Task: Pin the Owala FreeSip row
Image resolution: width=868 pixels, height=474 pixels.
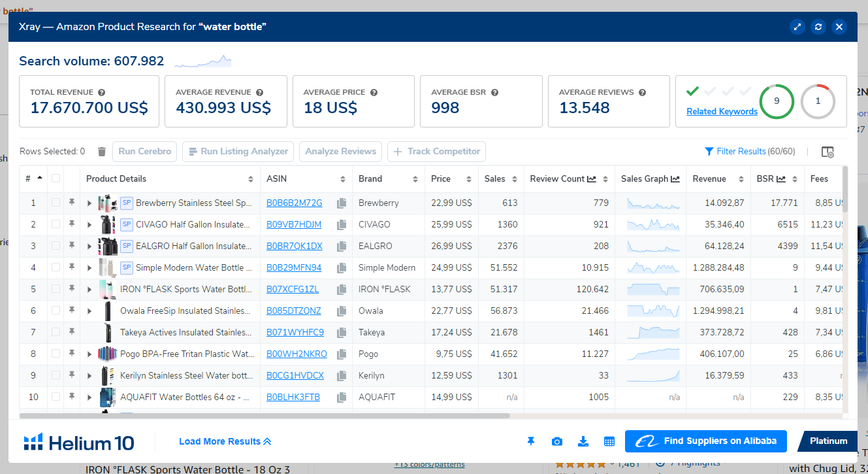Action: click(x=72, y=311)
